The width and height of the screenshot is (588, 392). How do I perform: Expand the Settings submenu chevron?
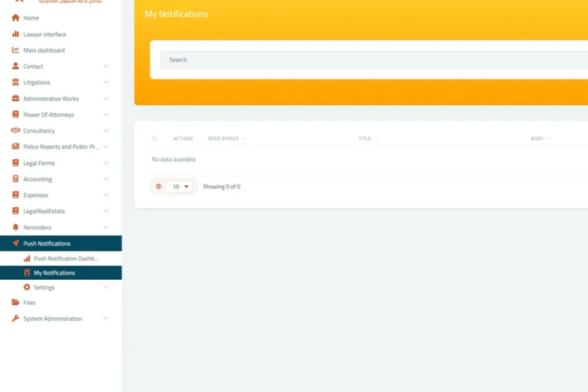[x=106, y=288]
